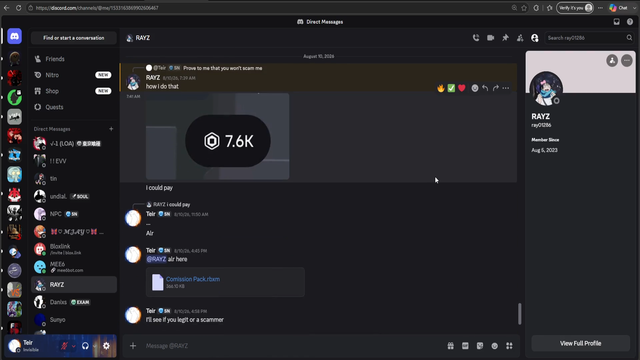Open DM with Sunyo
This screenshot has width=640, height=360.
click(x=74, y=320)
